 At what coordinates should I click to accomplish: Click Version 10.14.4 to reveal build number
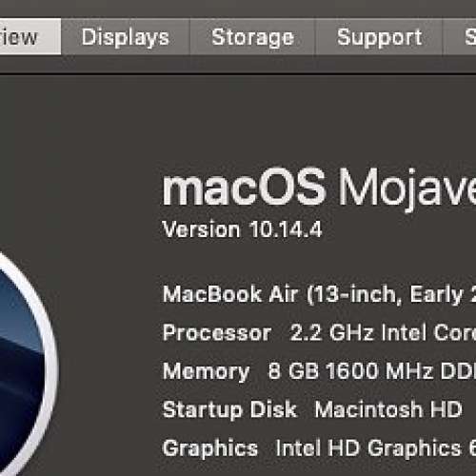(x=242, y=229)
